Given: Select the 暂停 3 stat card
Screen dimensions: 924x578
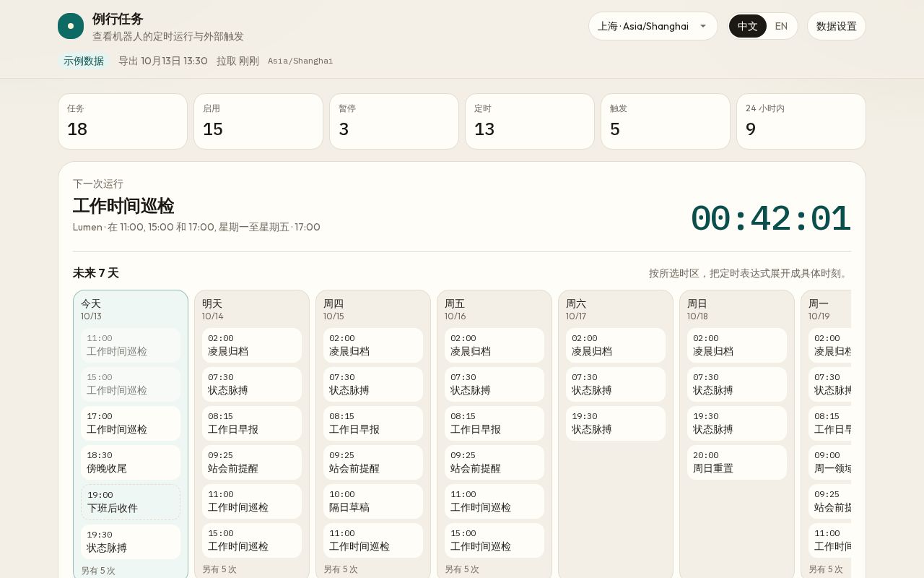Looking at the screenshot, I should [394, 121].
